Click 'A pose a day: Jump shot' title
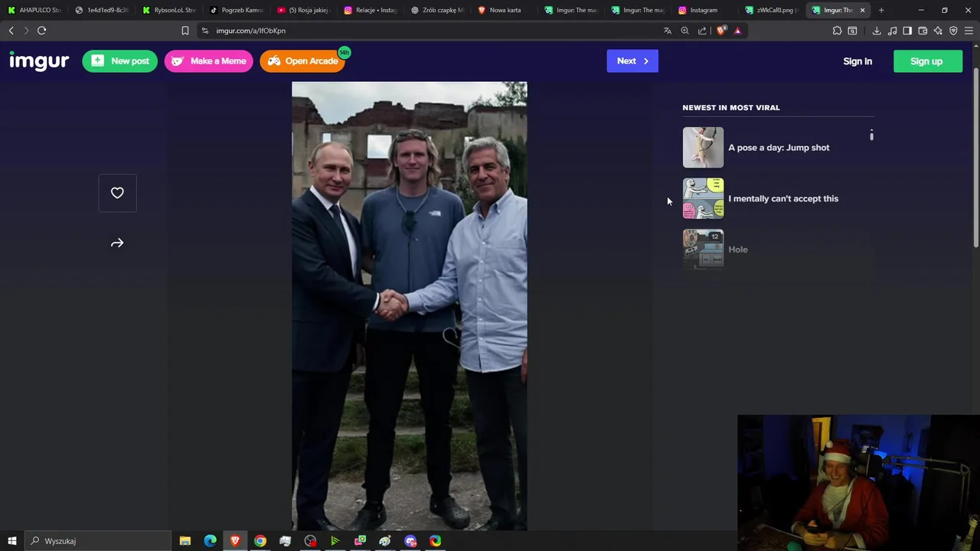 [x=779, y=148]
